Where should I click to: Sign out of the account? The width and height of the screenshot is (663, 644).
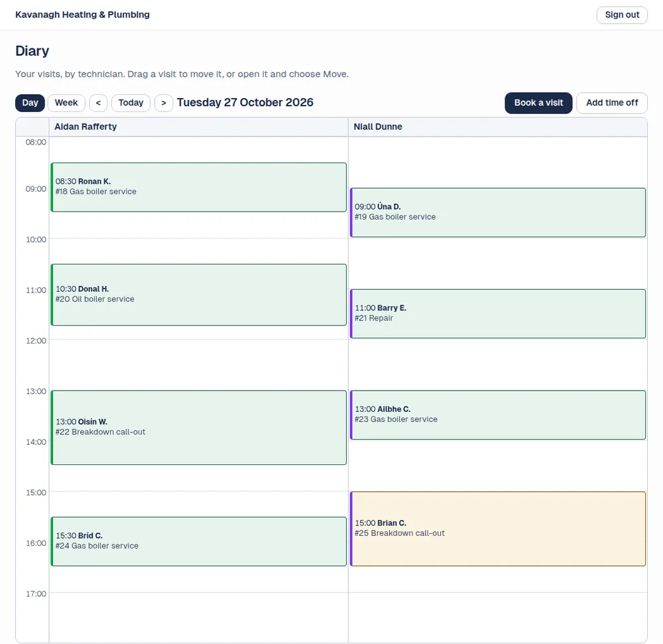pyautogui.click(x=622, y=15)
